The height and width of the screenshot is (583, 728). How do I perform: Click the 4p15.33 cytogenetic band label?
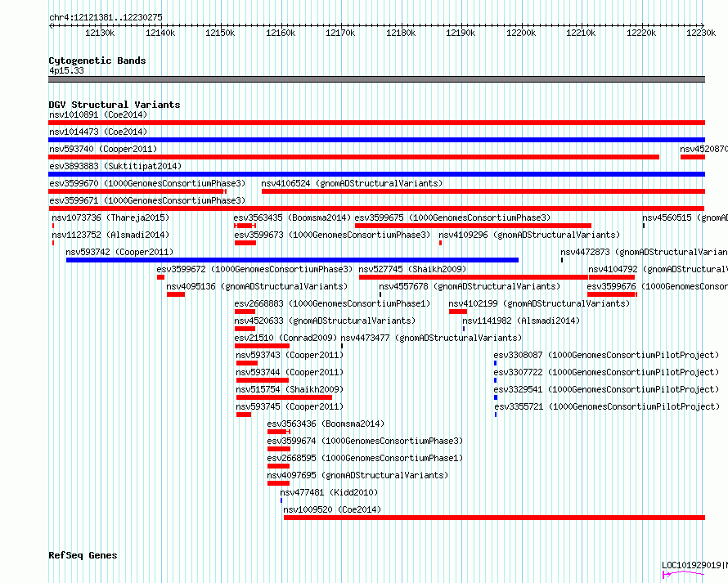[x=66, y=70]
